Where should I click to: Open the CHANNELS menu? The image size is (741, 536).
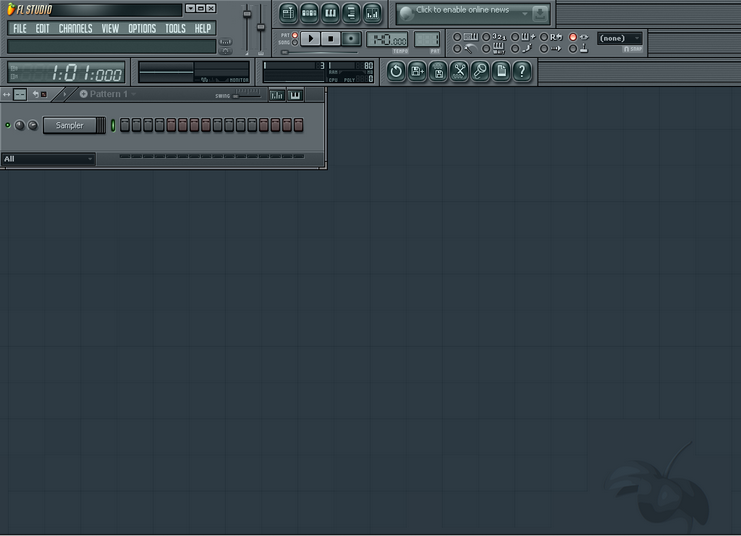tap(76, 29)
